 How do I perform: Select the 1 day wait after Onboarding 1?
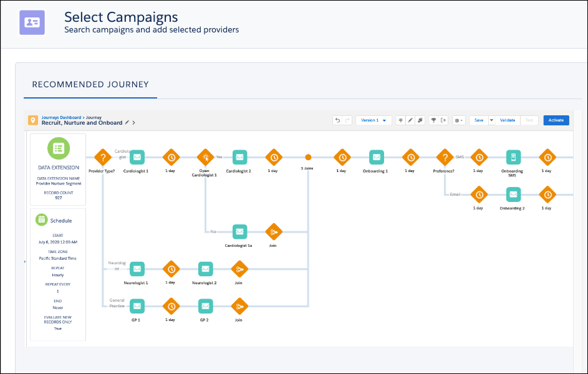point(410,157)
